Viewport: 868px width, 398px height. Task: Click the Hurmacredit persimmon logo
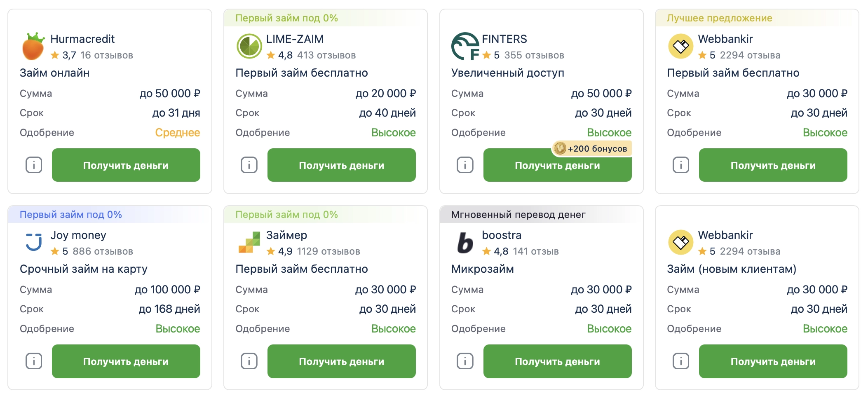coord(33,47)
